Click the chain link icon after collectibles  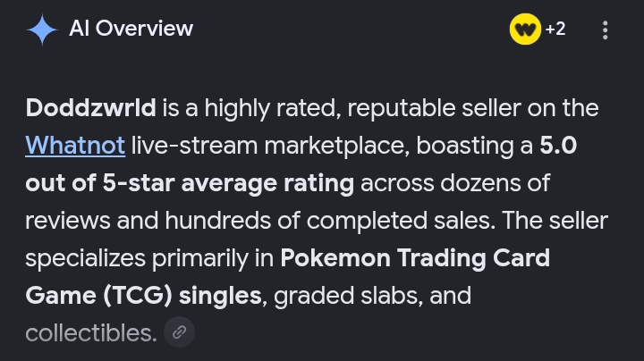179,332
